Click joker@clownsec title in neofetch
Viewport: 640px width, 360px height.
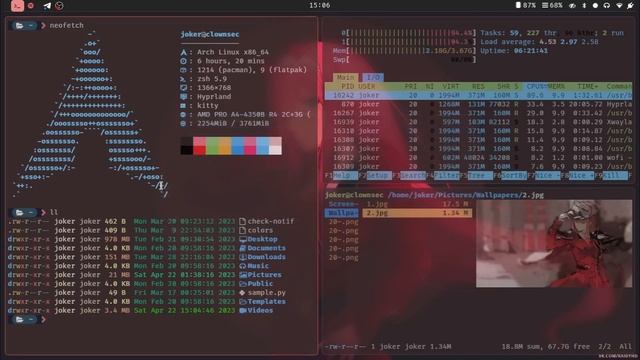pyautogui.click(x=210, y=34)
